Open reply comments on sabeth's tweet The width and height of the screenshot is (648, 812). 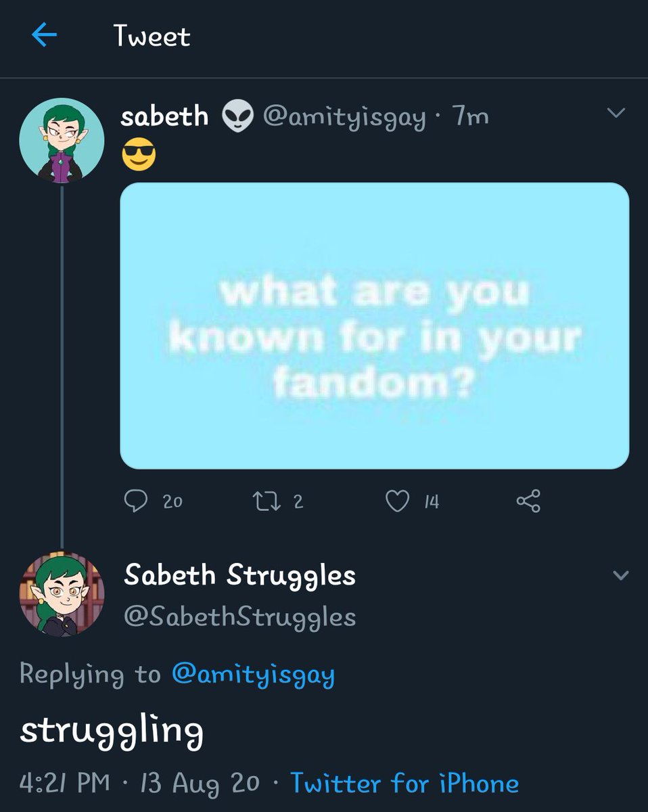point(137,501)
